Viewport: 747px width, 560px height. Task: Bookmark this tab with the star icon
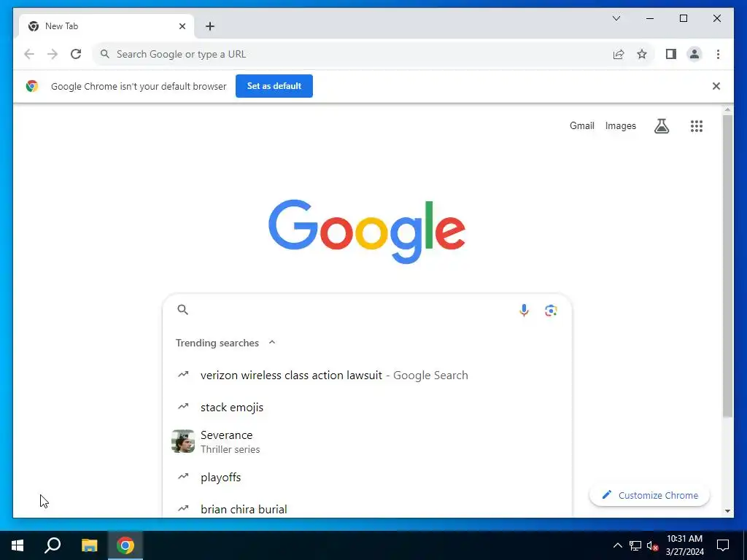pos(642,54)
